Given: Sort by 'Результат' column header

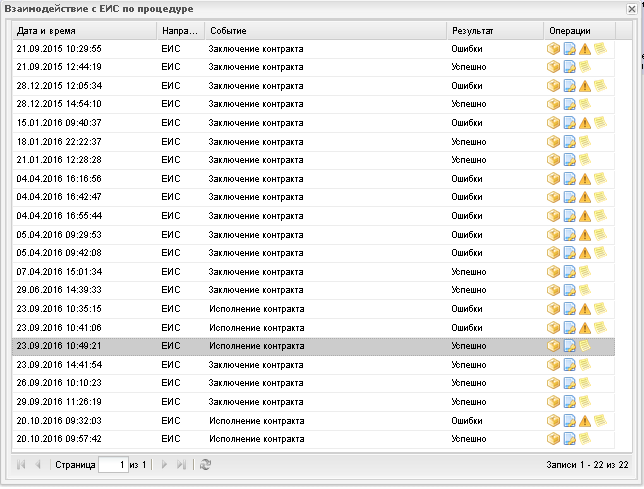Looking at the screenshot, I should tap(495, 31).
